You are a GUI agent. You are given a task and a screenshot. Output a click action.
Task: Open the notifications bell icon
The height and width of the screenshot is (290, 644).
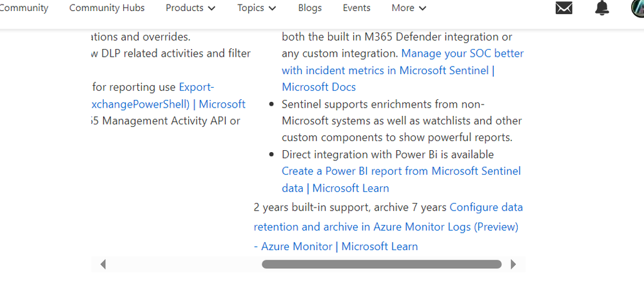click(x=602, y=8)
